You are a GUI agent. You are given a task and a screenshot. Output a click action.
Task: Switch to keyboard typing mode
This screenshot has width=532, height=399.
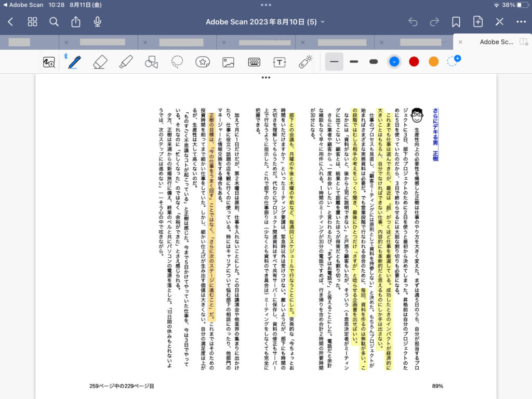pos(254,62)
